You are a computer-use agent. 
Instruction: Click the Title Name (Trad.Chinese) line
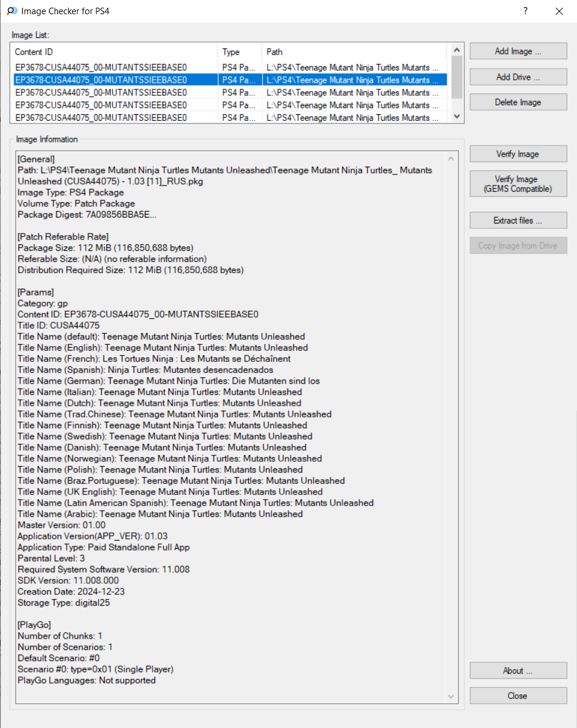click(x=174, y=414)
